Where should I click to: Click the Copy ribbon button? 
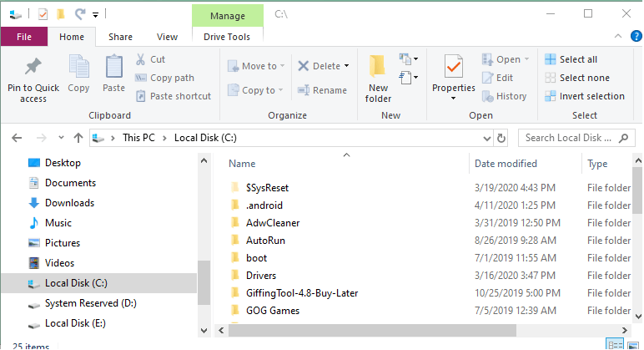pyautogui.click(x=78, y=74)
